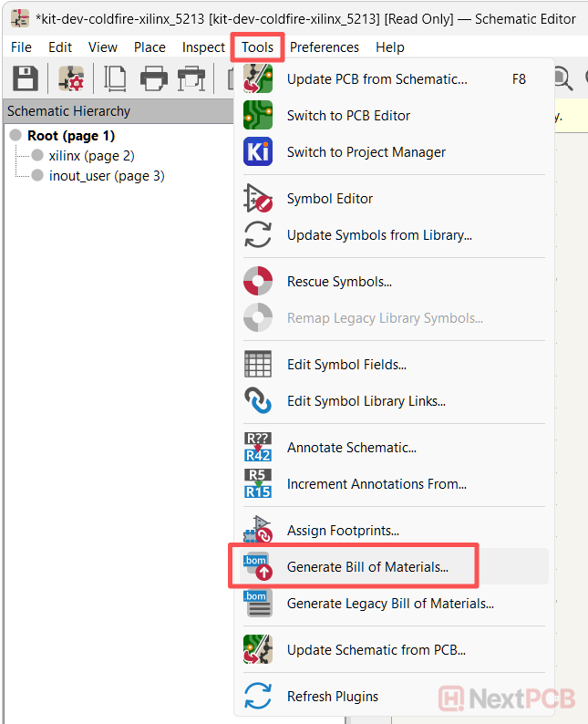Select Assign Footprints menu item

[343, 531]
